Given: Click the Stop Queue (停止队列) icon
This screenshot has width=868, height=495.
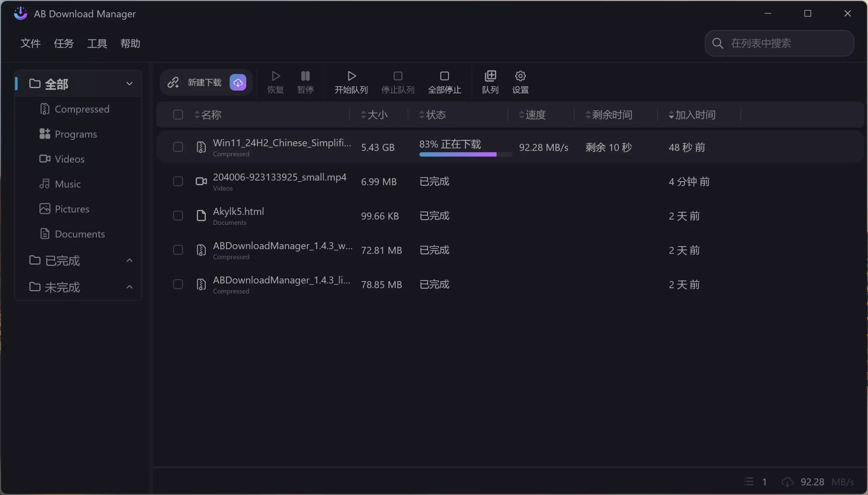Looking at the screenshot, I should tap(397, 76).
